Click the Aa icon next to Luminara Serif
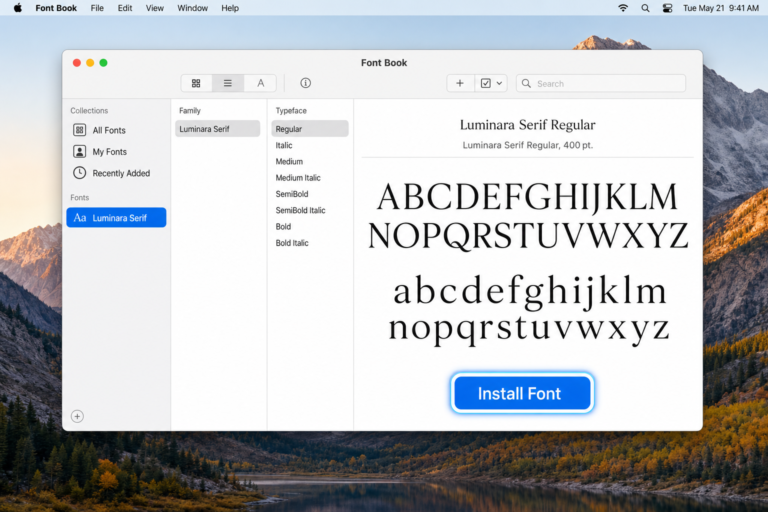 (80, 218)
